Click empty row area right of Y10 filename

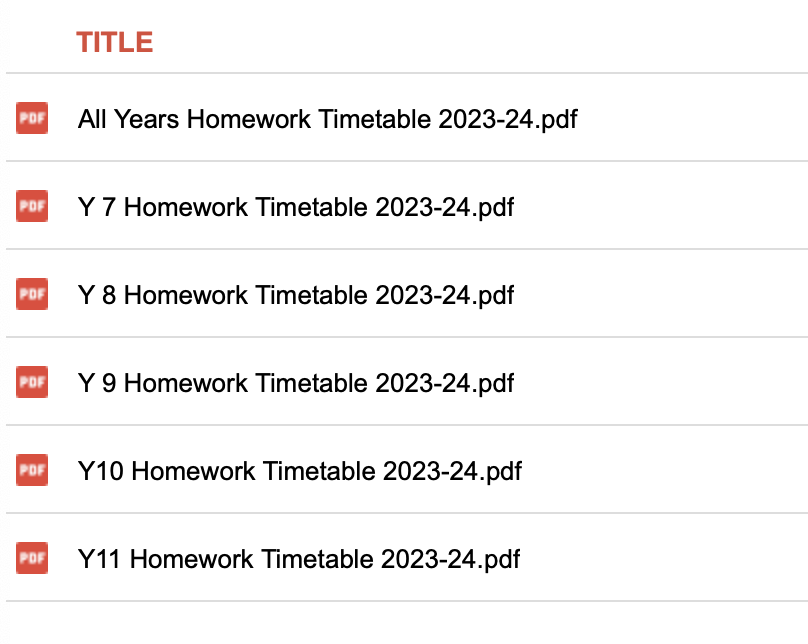click(x=665, y=470)
